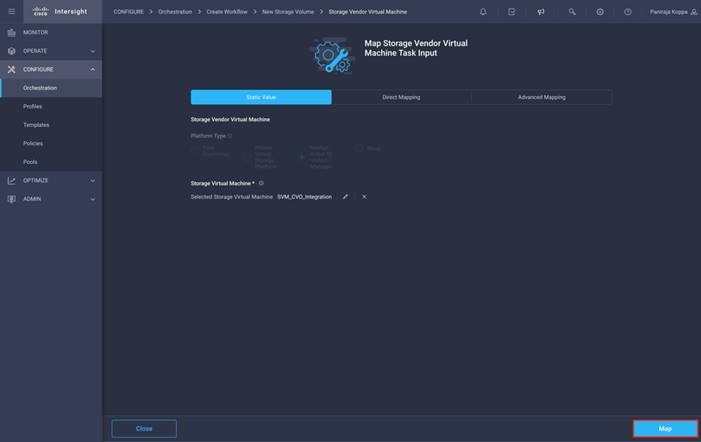Open the user profile icon

click(694, 12)
